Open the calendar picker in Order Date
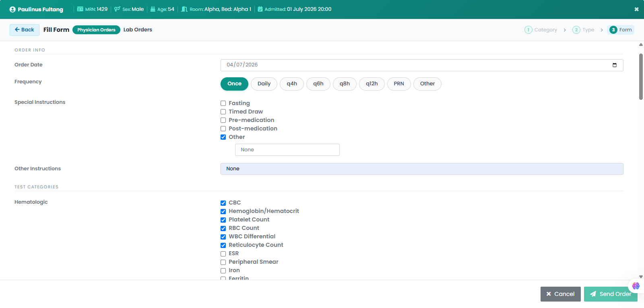Viewport: 644px width, 308px height. (x=615, y=65)
